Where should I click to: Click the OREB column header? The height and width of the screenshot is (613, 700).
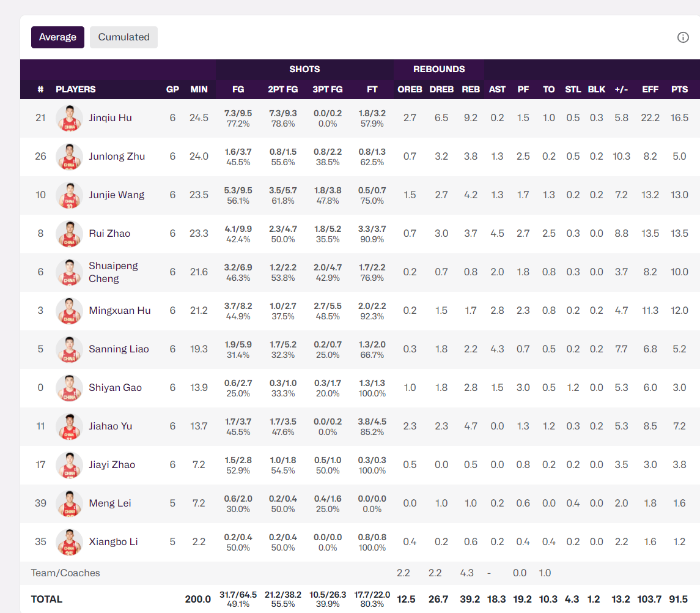[x=410, y=89]
